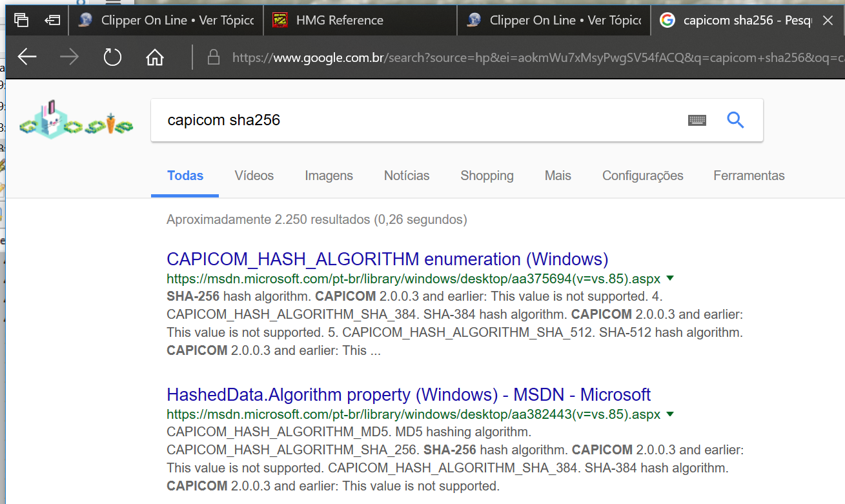Click the blue search magnifier icon
This screenshot has width=845, height=504.
tap(735, 120)
